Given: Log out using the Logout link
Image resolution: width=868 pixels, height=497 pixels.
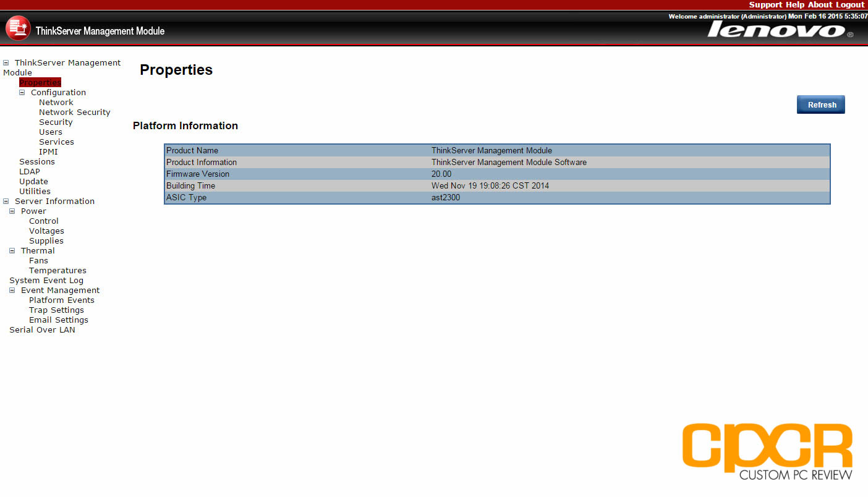Looking at the screenshot, I should (850, 5).
